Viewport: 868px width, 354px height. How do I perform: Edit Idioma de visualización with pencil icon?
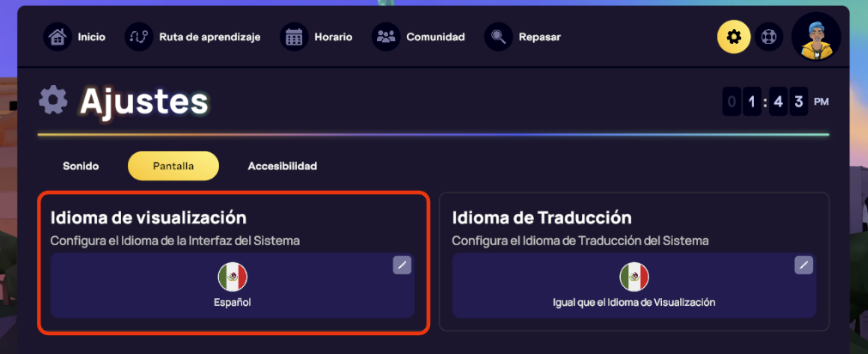(x=403, y=265)
